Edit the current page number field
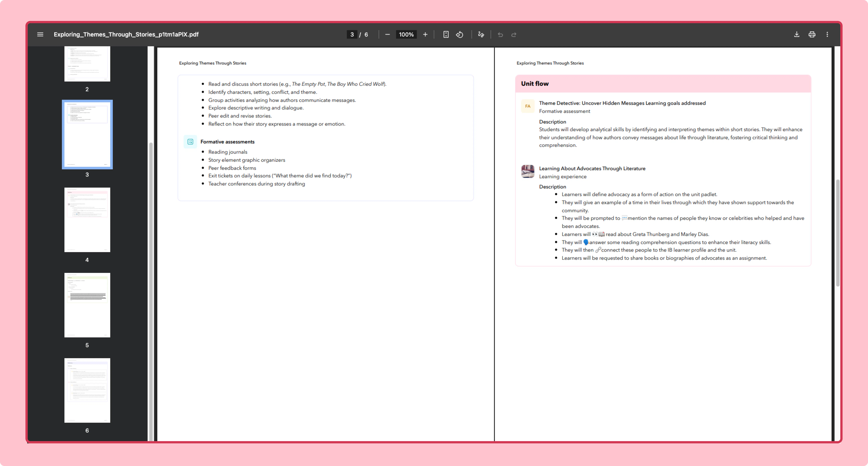The width and height of the screenshot is (868, 466). pyautogui.click(x=352, y=34)
